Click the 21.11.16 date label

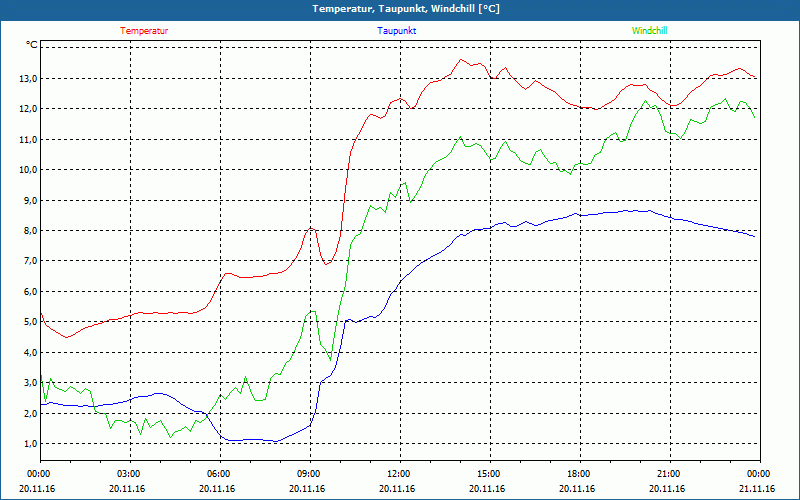coord(757,489)
